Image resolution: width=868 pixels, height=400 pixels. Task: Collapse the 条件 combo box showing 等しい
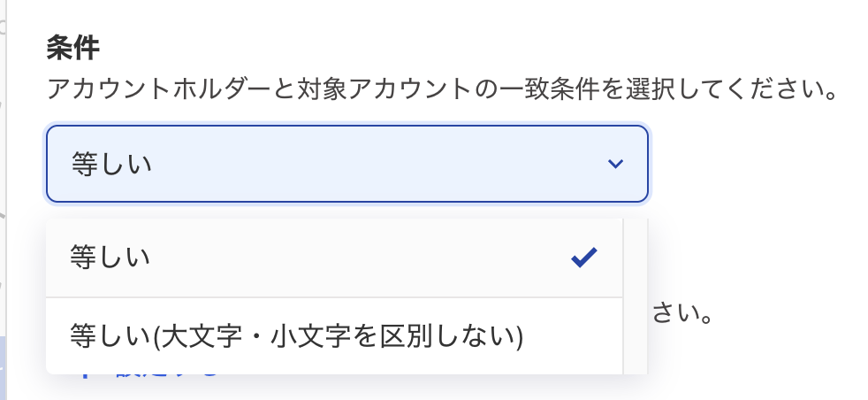[x=346, y=164]
